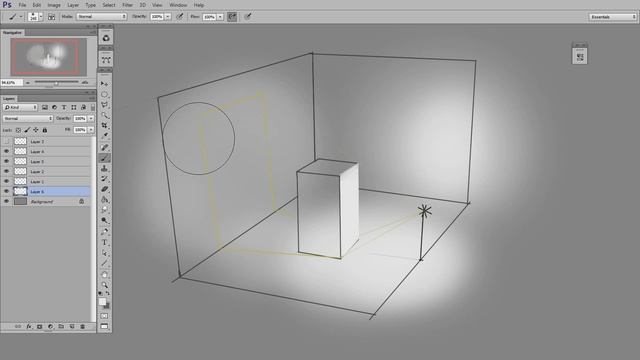Select the Eyedropper tool
This screenshot has height=360, width=640.
point(104,136)
